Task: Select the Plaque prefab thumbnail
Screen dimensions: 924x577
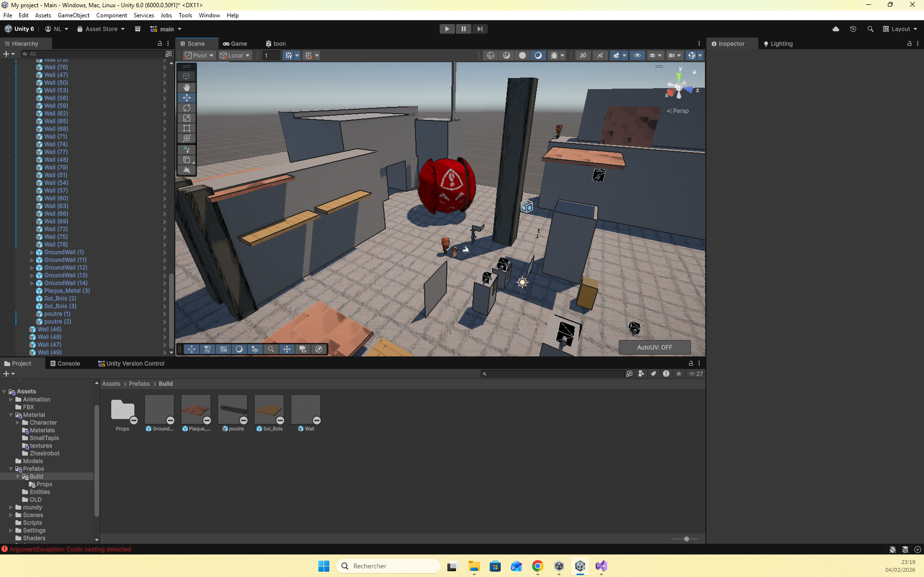Action: click(196, 408)
